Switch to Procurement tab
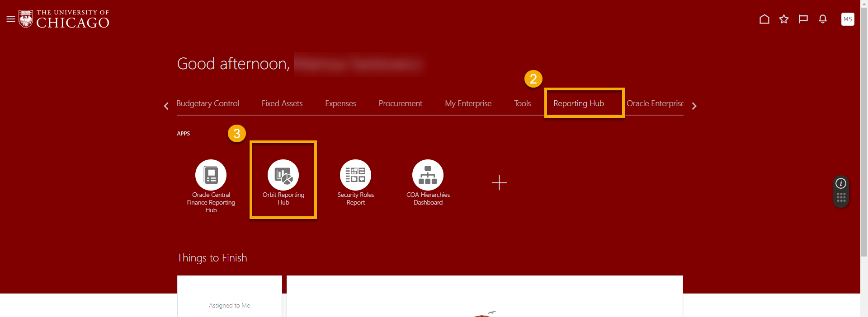 (401, 103)
